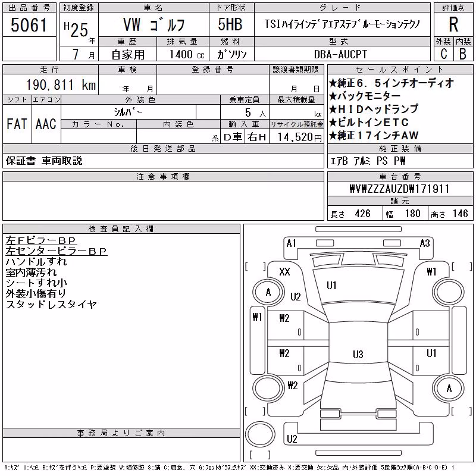Image resolution: width=476 pixels, height=476 pixels.
Task: Click the セールスポイント header
Action: 400,70
